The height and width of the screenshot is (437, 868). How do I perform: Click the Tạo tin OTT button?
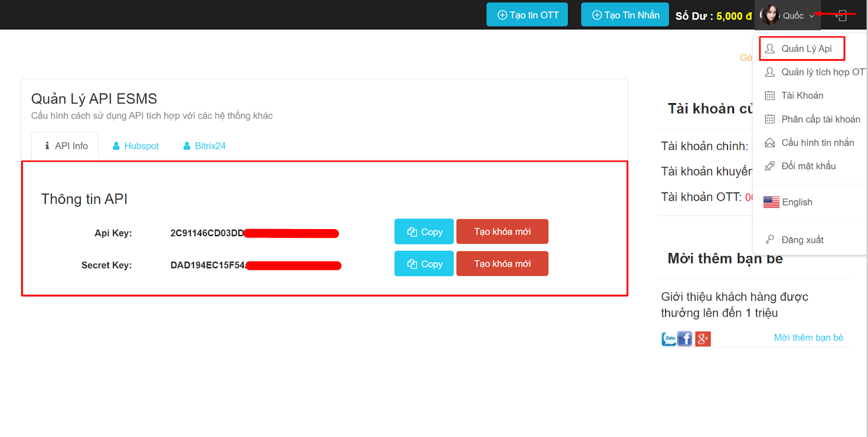pyautogui.click(x=527, y=15)
